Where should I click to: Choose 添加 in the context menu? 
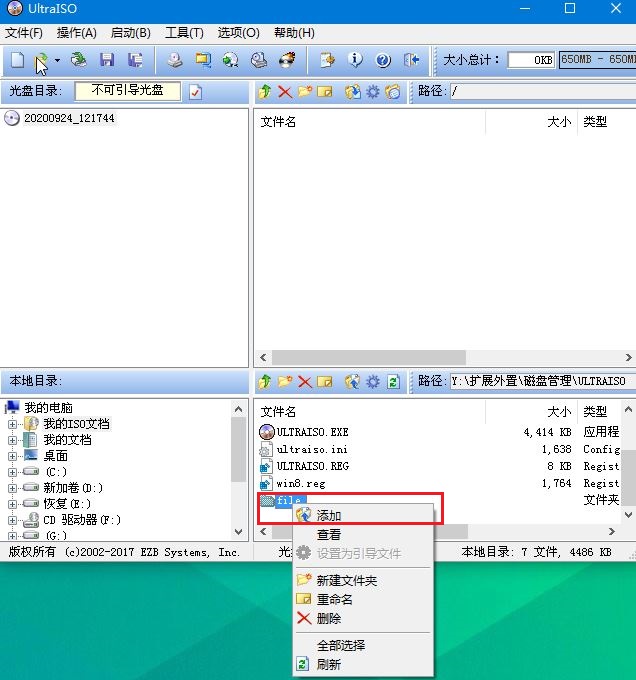click(x=363, y=516)
